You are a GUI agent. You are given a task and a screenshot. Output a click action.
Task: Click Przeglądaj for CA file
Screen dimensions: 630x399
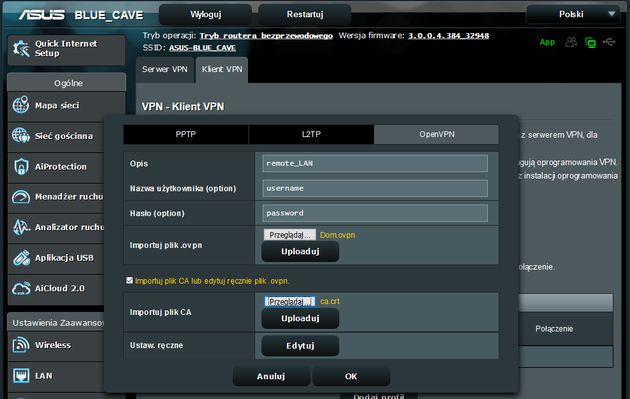coord(289,301)
